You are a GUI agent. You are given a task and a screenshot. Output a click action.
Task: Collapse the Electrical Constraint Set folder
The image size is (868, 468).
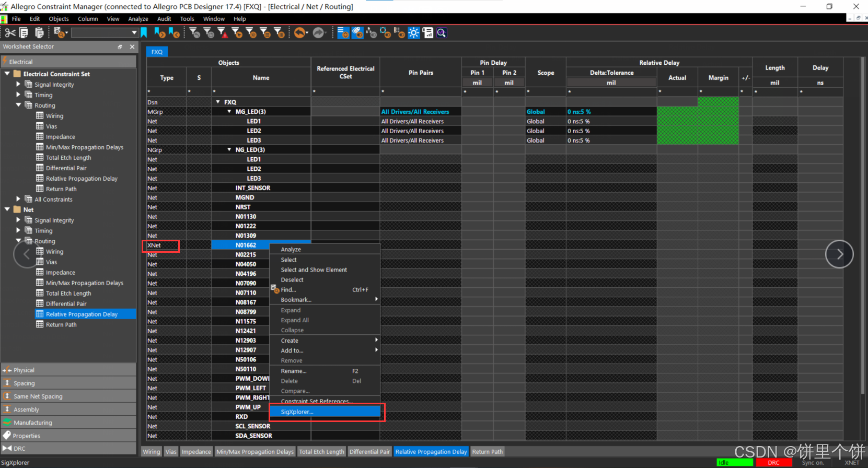point(7,74)
